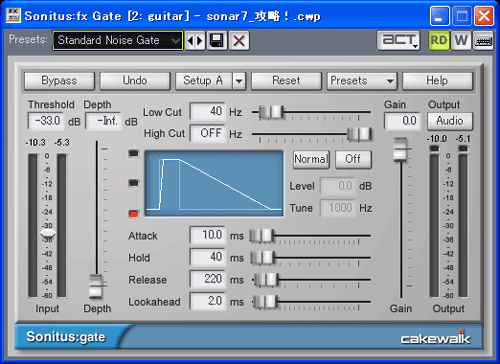Click the Threshold marker on input meter

(47, 234)
